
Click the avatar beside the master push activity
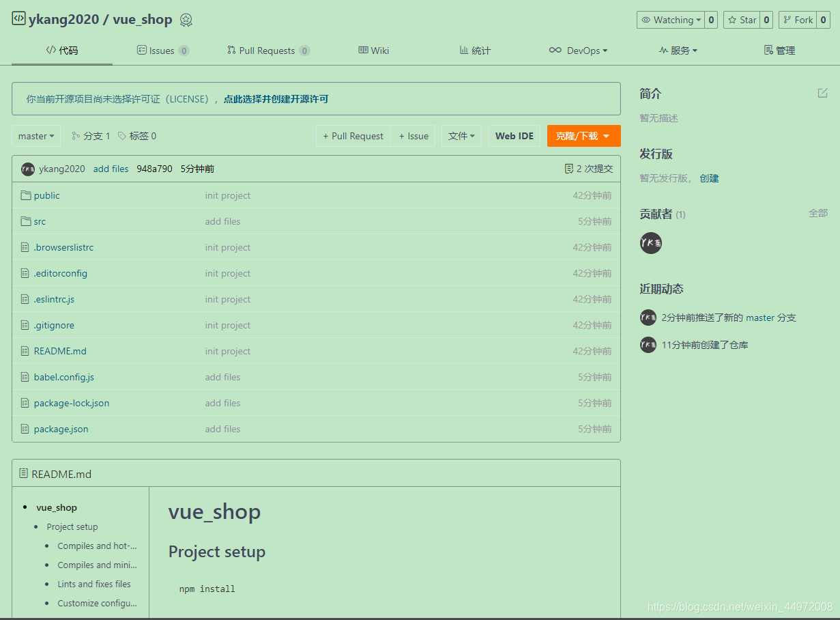pos(648,318)
